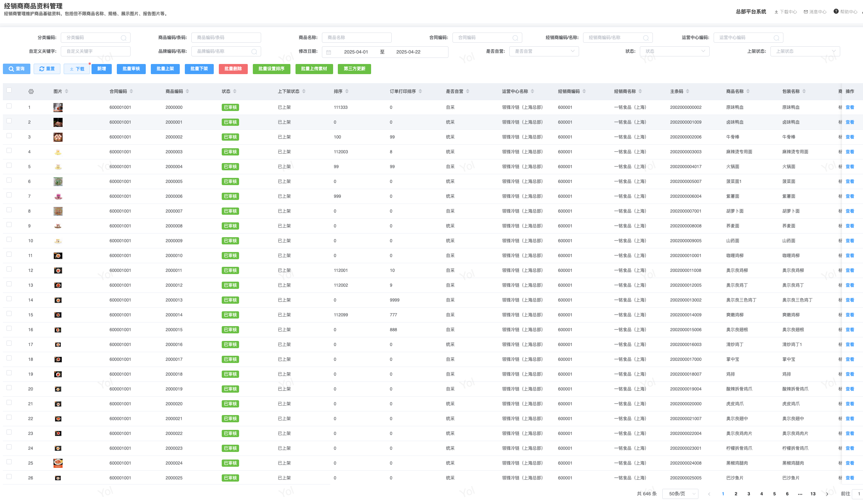This screenshot has height=504, width=863.
Task: Click 查看 link for row 1
Action: tap(850, 107)
